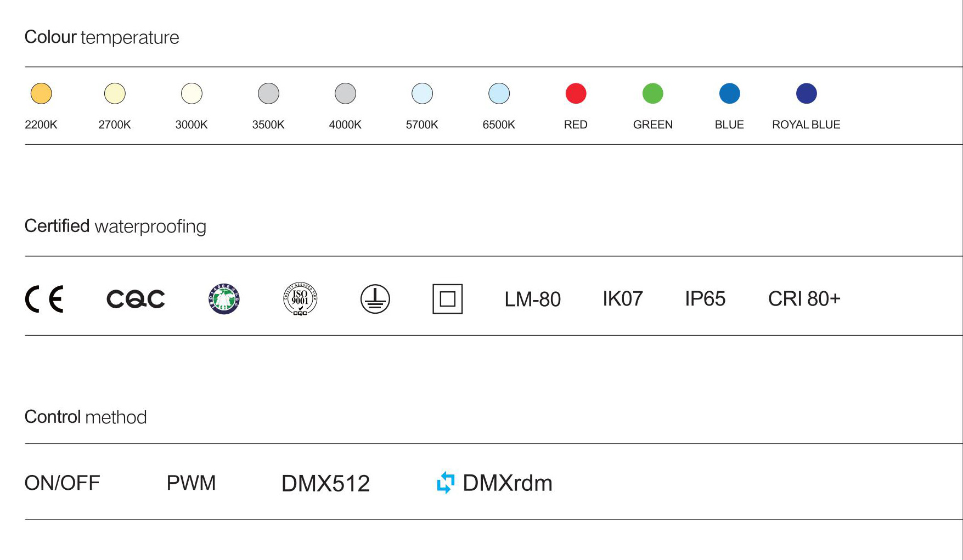
Task: Click the CQC certification logo
Action: click(136, 299)
